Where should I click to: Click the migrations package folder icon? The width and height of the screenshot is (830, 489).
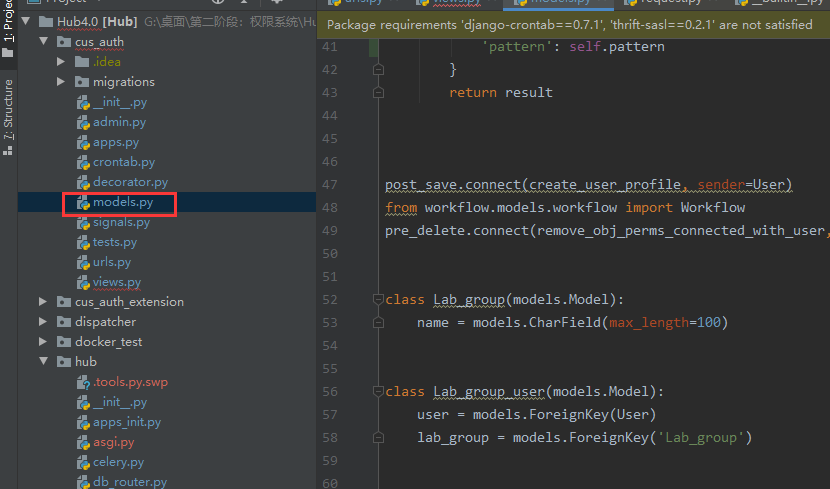[x=82, y=82]
